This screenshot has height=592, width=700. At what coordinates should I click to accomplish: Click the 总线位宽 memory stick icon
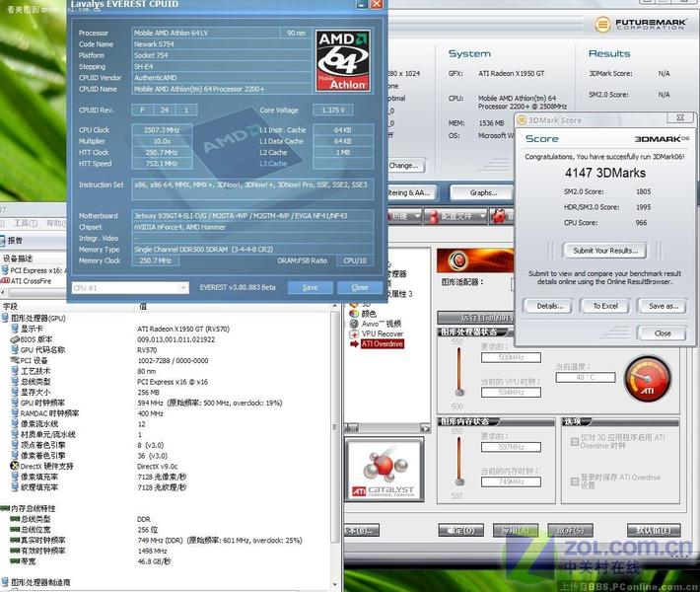(15, 530)
